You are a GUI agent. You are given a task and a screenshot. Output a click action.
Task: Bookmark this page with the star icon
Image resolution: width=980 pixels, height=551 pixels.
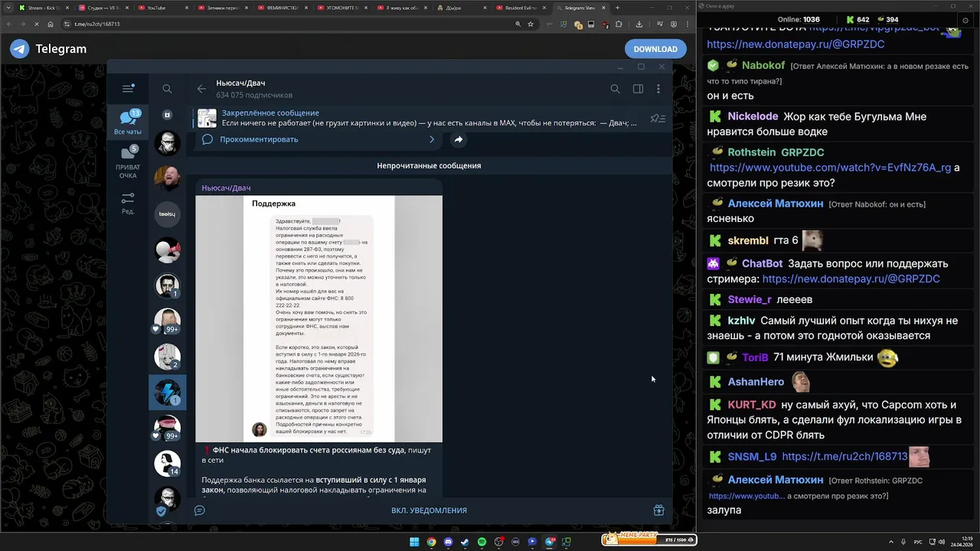(531, 24)
